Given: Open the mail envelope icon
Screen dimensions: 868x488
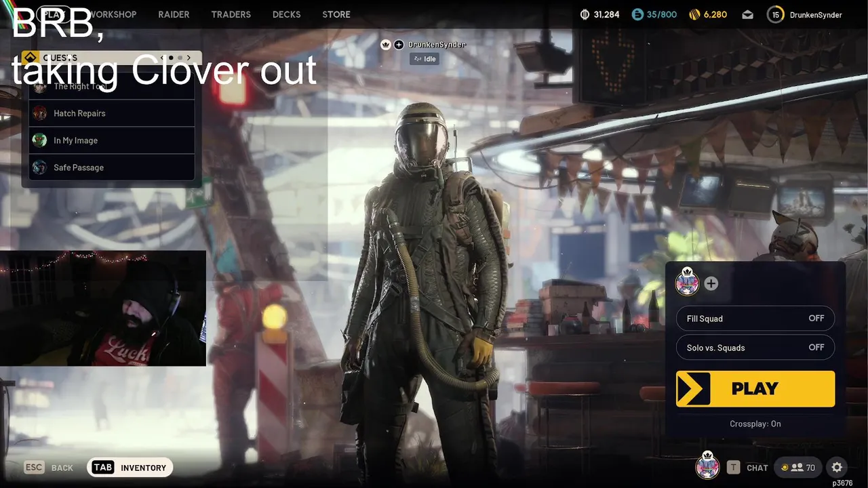Looking at the screenshot, I should tap(747, 14).
